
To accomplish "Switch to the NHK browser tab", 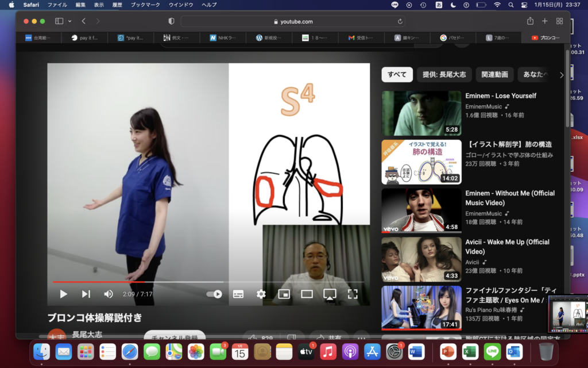I will (x=220, y=38).
